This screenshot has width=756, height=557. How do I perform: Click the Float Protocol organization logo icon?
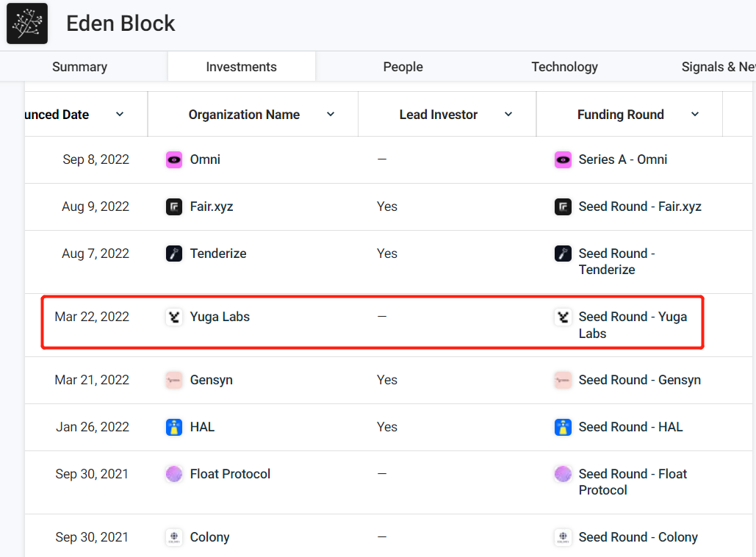(x=174, y=474)
